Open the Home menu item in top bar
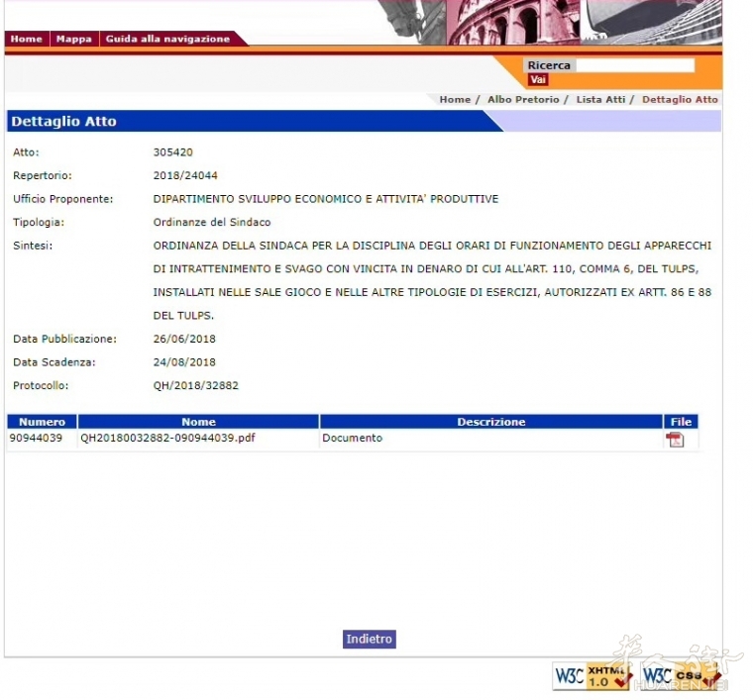 (x=27, y=39)
